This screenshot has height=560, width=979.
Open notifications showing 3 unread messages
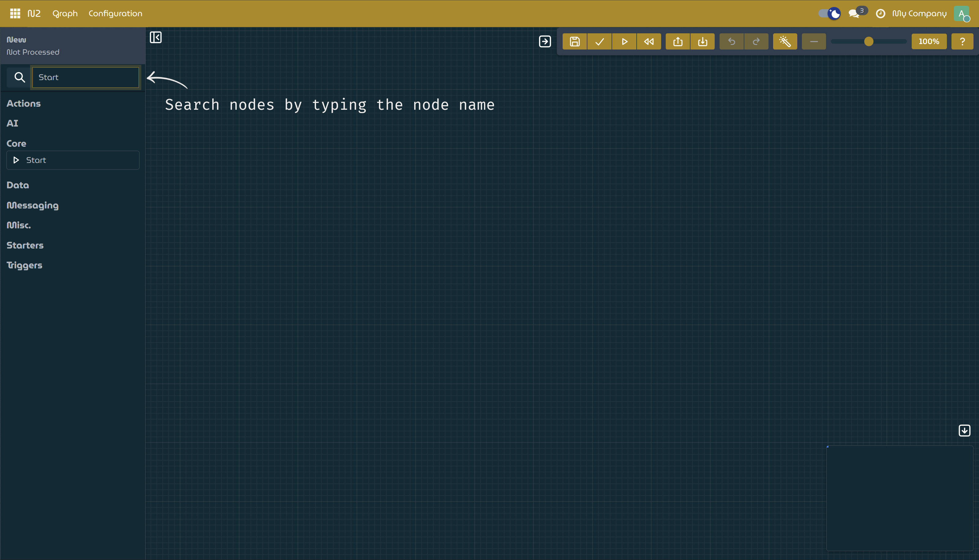tap(855, 13)
